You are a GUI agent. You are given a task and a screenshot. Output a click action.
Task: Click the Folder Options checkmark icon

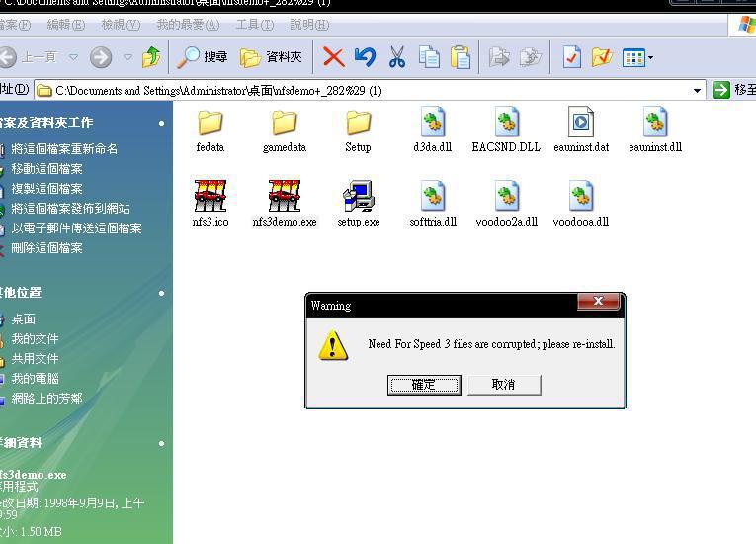click(602, 57)
